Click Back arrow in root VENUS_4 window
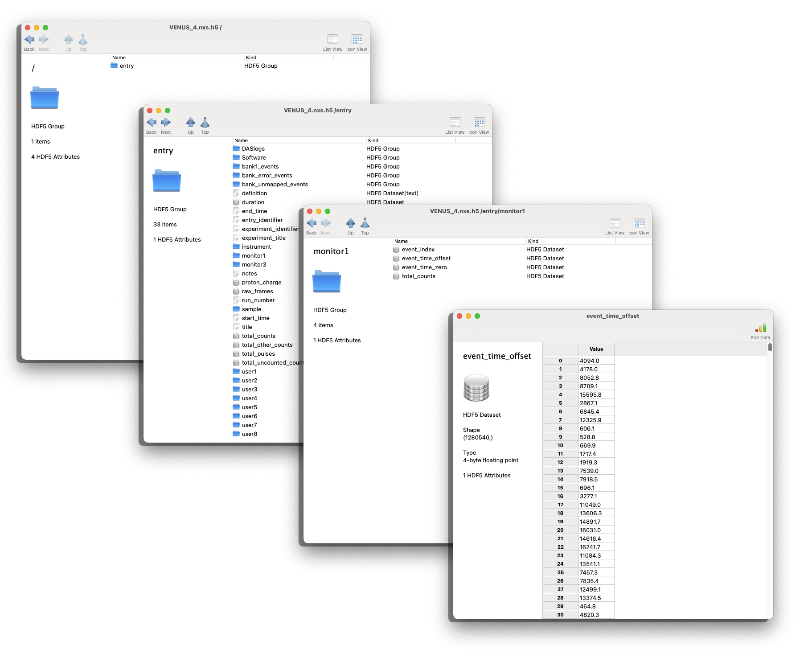 29,40
